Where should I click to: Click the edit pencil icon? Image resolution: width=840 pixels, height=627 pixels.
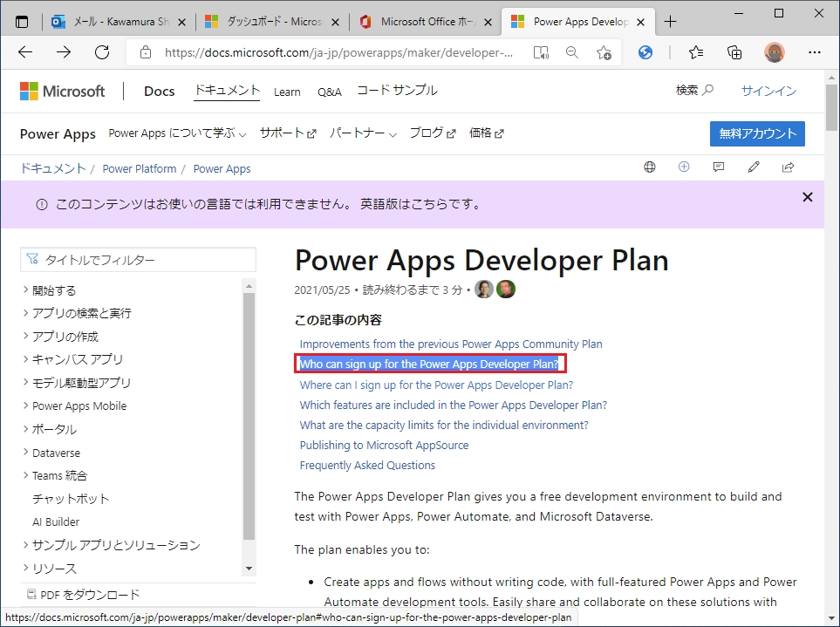[x=754, y=167]
